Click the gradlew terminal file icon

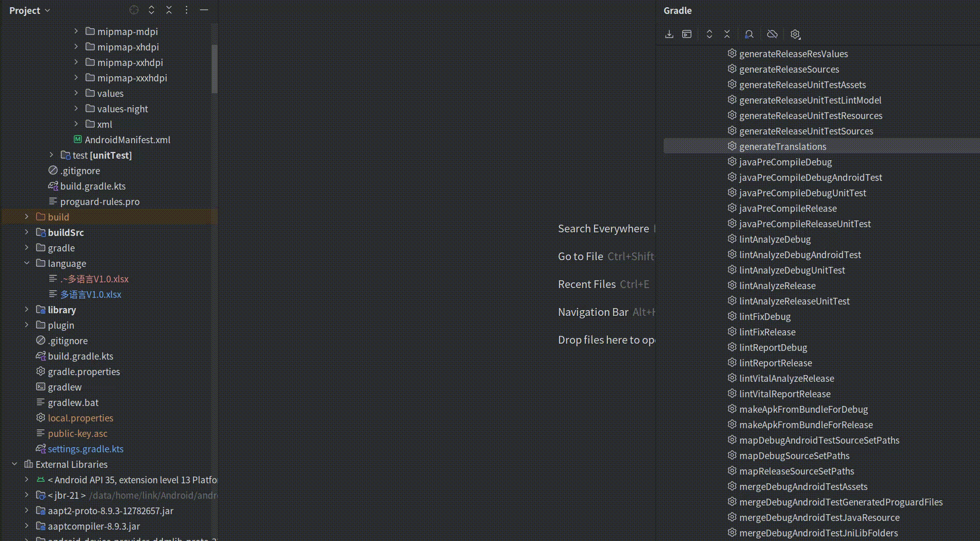click(x=41, y=387)
